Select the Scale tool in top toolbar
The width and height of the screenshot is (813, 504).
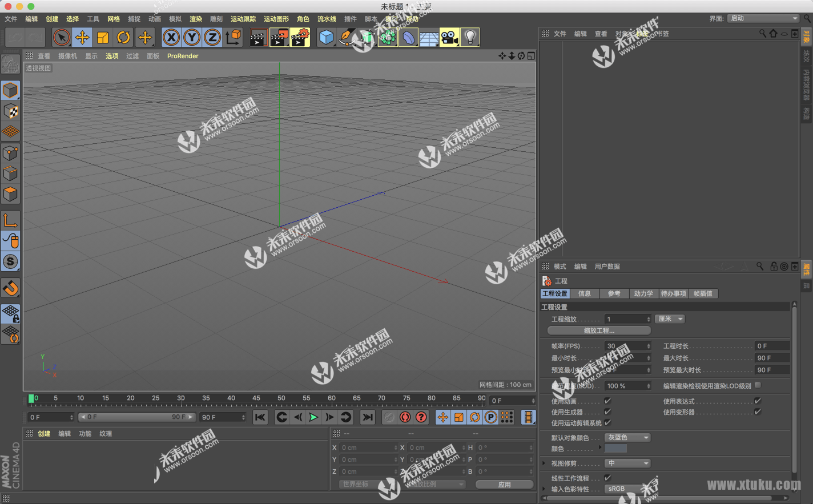tap(103, 38)
